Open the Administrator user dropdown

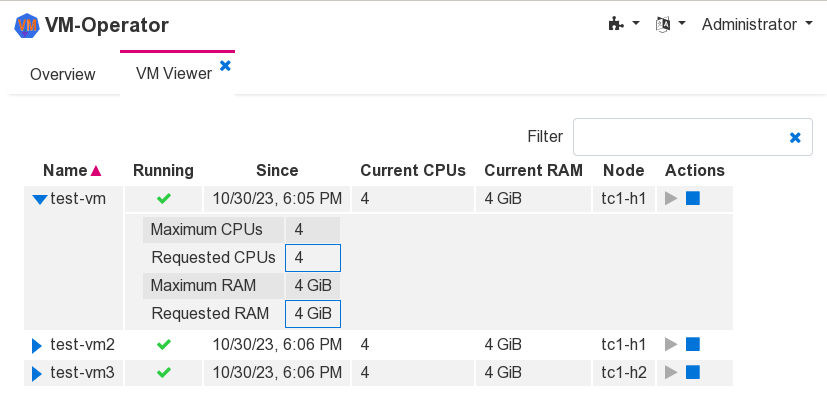[x=756, y=24]
